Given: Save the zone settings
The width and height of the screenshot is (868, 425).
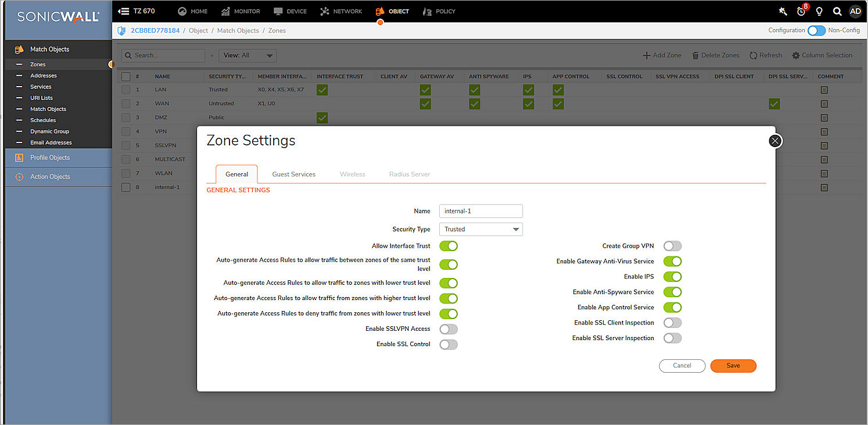Looking at the screenshot, I should (x=733, y=366).
